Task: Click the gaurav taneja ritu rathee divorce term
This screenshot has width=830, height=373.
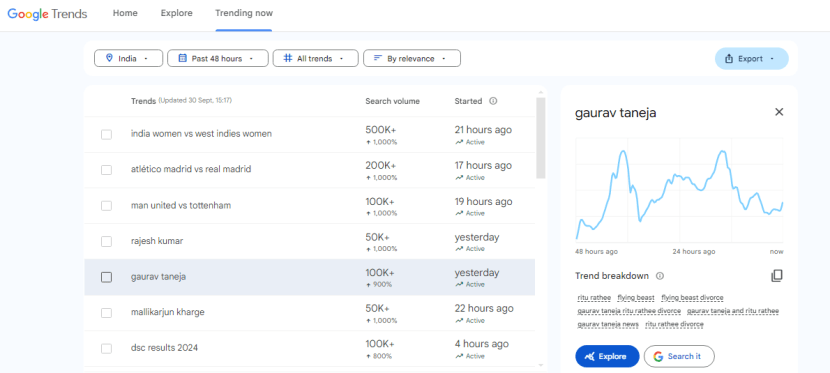Action: (629, 311)
